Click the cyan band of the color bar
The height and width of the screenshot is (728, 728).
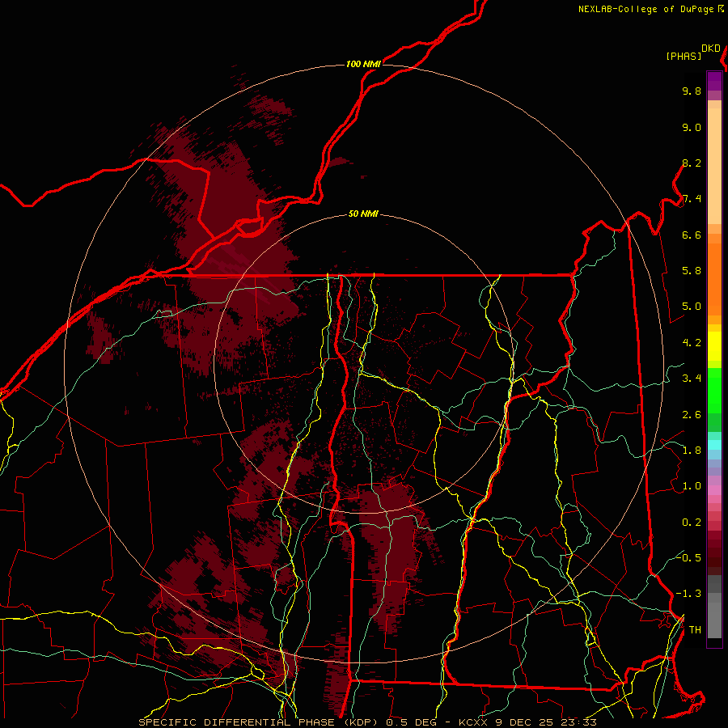point(714,445)
